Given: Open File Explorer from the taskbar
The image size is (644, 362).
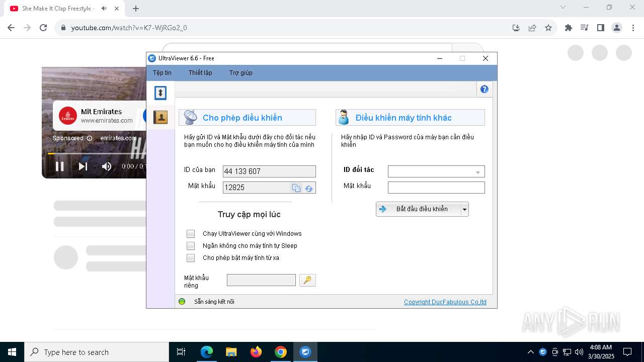Looking at the screenshot, I should 231,352.
